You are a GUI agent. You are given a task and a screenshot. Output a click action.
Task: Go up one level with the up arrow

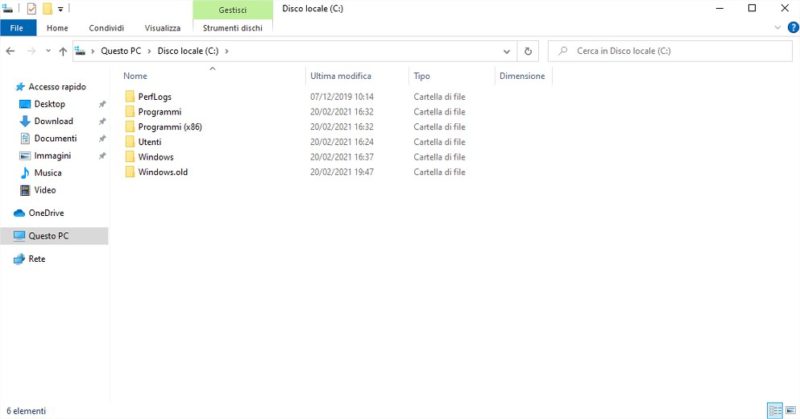pos(63,51)
